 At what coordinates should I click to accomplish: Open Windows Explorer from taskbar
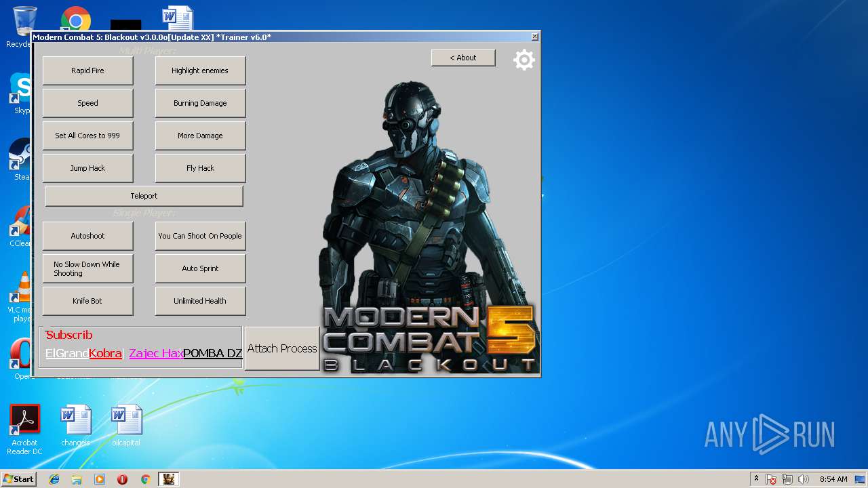[x=77, y=479]
